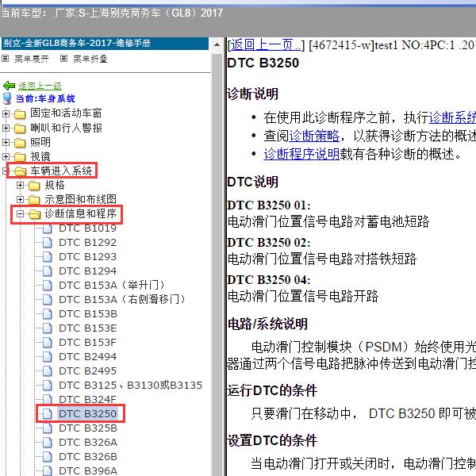The height and width of the screenshot is (476, 476).
Task: Click page icon beside DTC B153B
Action: (47, 314)
